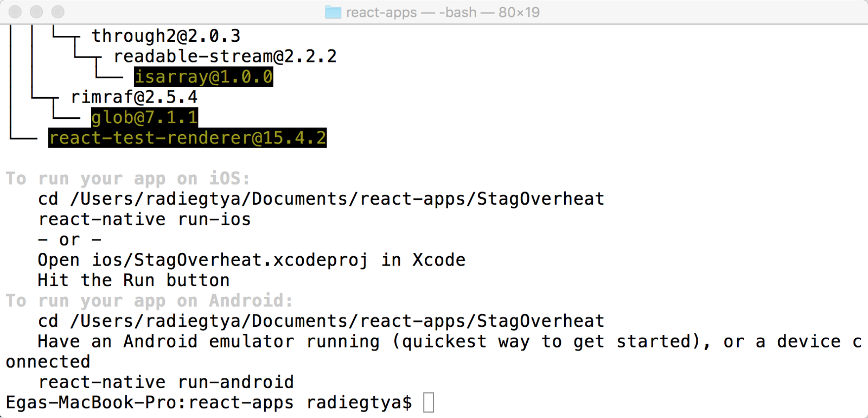Minimize the terminal using the middle title bar button
Viewport: 868px width, 418px height.
pyautogui.click(x=36, y=11)
